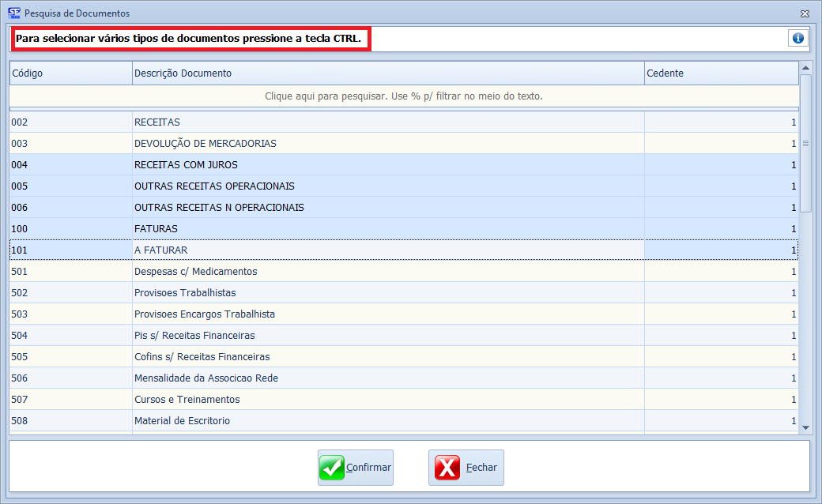Close the Pesquisa de Documentos window
The image size is (822, 504).
click(x=805, y=13)
